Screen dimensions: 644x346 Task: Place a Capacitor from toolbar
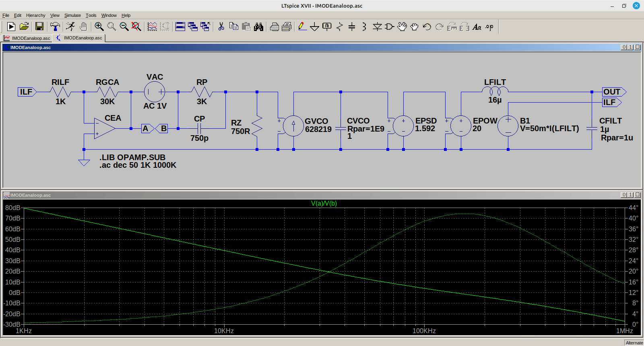click(352, 27)
